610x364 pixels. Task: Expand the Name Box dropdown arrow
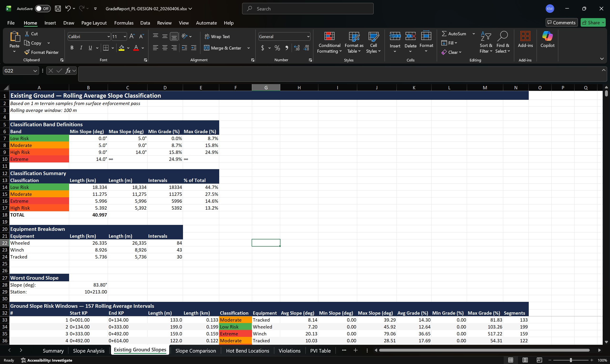tap(35, 71)
